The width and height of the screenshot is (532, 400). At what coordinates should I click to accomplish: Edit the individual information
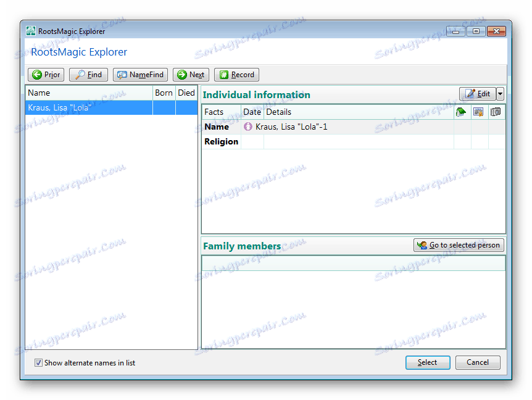(477, 94)
